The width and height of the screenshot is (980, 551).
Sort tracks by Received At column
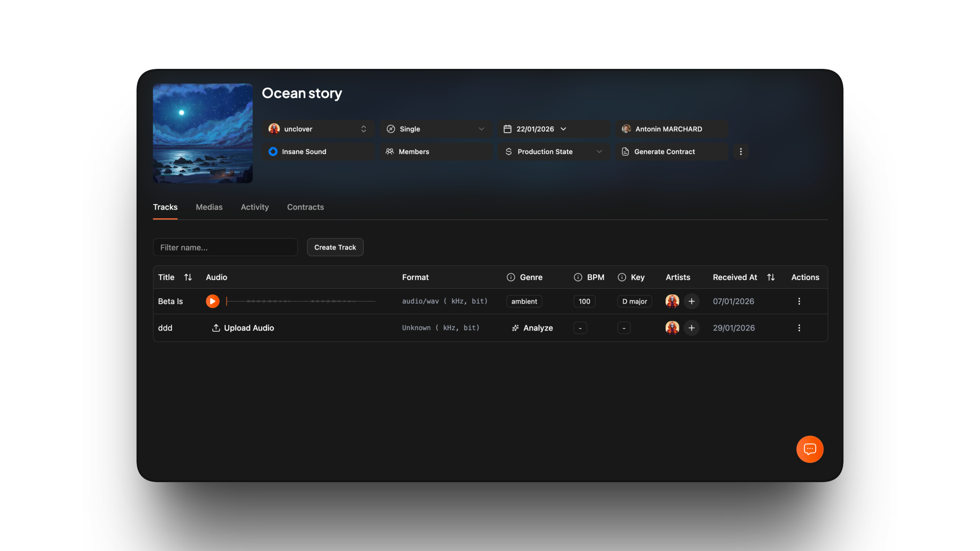[x=771, y=278]
